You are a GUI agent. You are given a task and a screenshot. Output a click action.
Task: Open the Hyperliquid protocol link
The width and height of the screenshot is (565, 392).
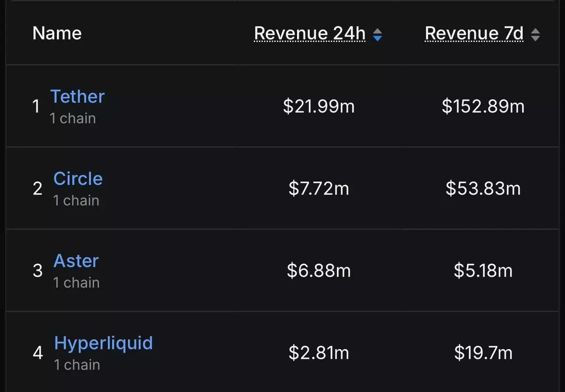click(x=103, y=343)
